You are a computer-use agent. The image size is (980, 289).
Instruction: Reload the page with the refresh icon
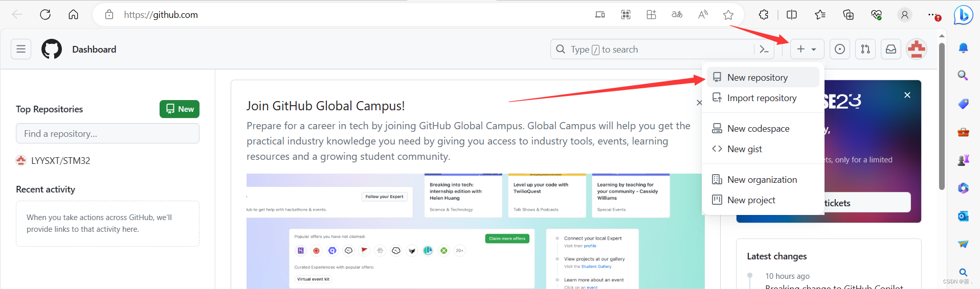click(45, 15)
